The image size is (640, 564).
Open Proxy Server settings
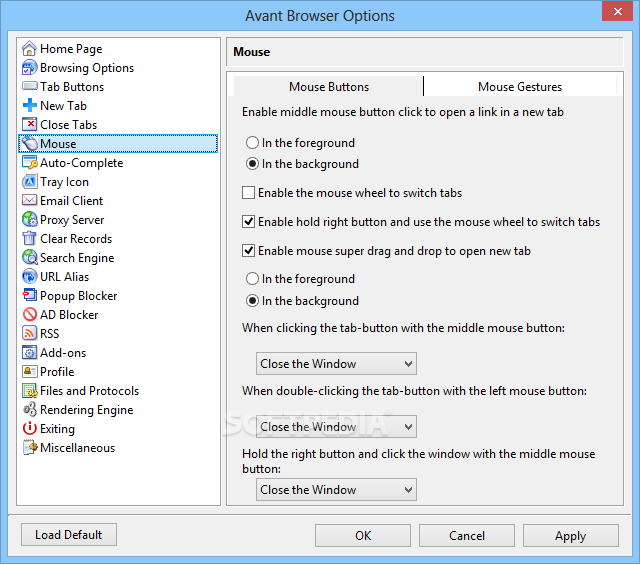point(72,220)
